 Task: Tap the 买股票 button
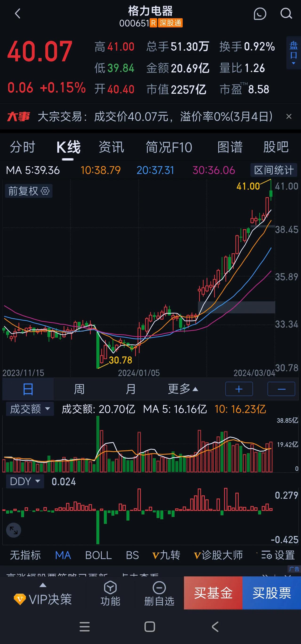click(x=272, y=593)
